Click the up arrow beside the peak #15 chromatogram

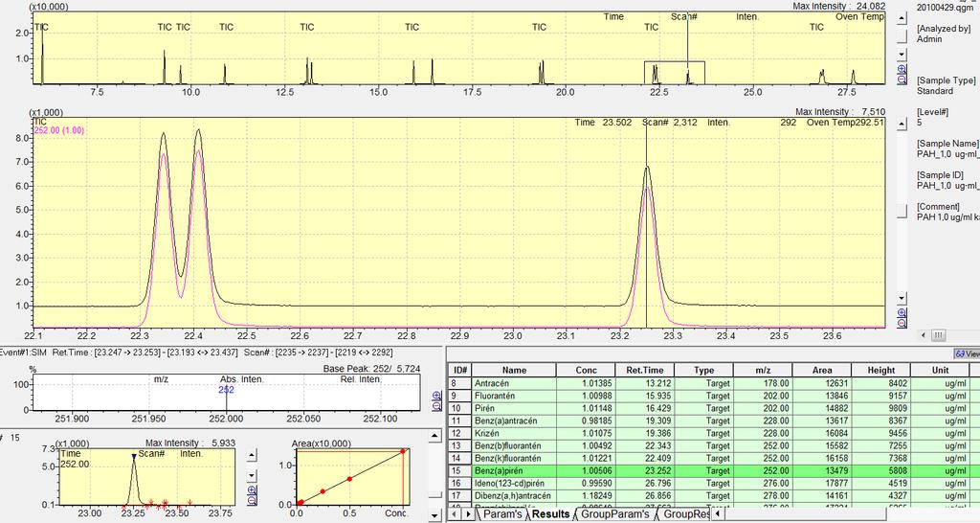coord(252,455)
